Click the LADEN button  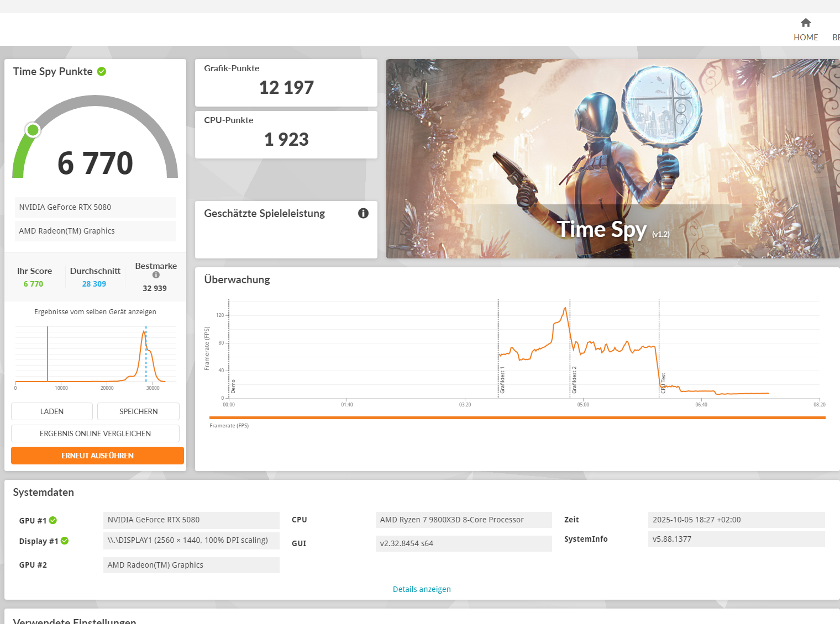[52, 411]
